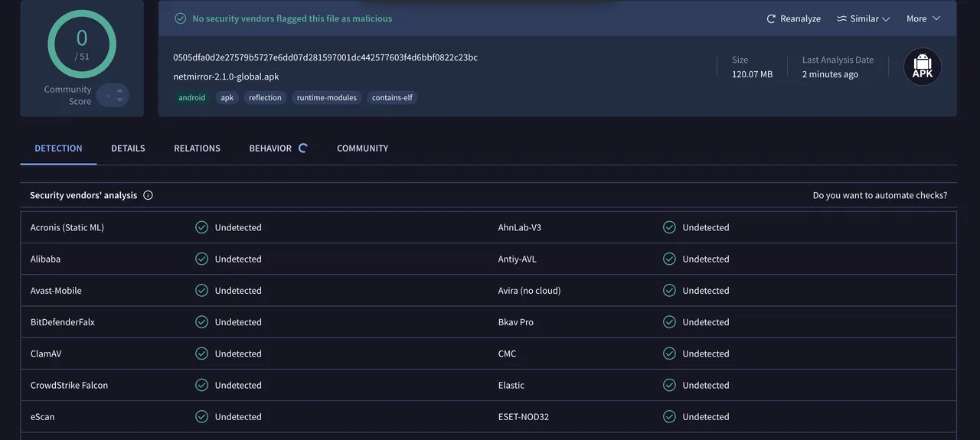The image size is (980, 440).
Task: Click the eScan vendor name
Action: 43,417
